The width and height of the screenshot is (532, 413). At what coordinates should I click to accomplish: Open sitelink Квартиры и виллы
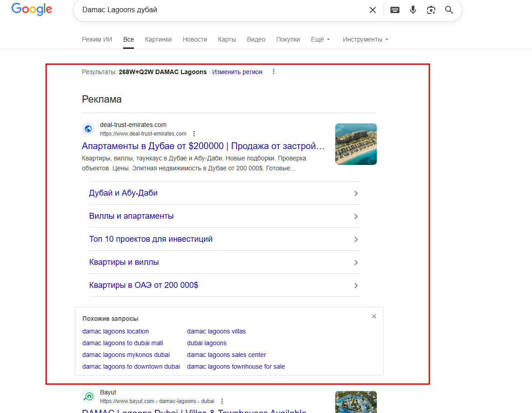[x=124, y=262]
